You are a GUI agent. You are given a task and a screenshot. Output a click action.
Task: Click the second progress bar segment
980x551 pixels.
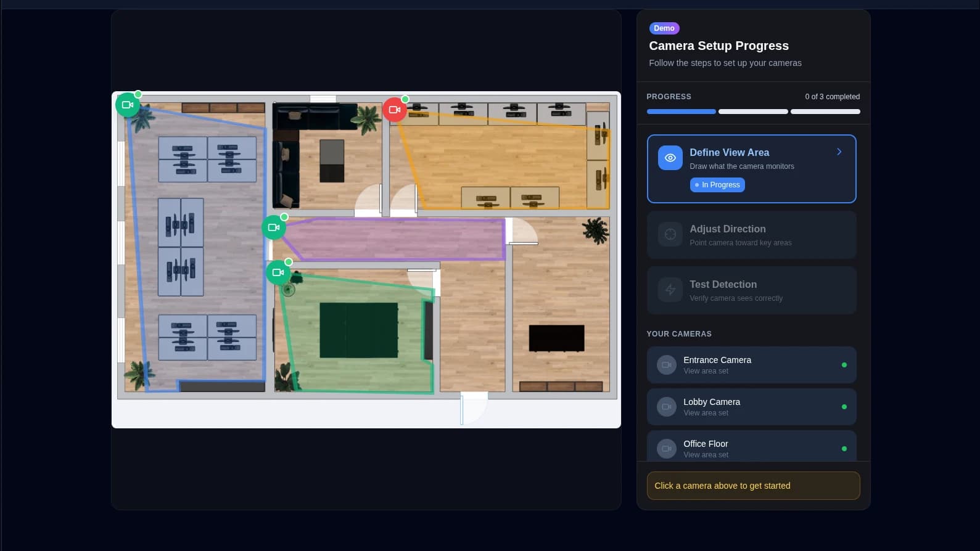(x=753, y=112)
